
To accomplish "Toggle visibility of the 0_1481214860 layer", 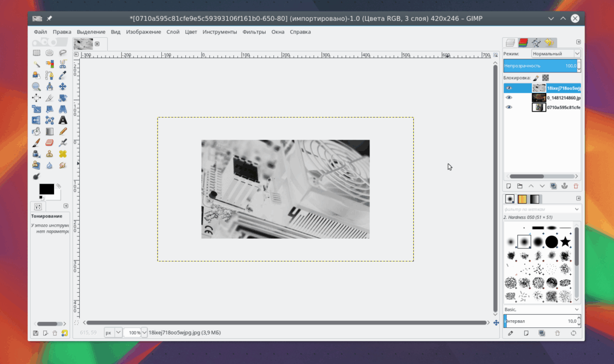I will coord(508,98).
